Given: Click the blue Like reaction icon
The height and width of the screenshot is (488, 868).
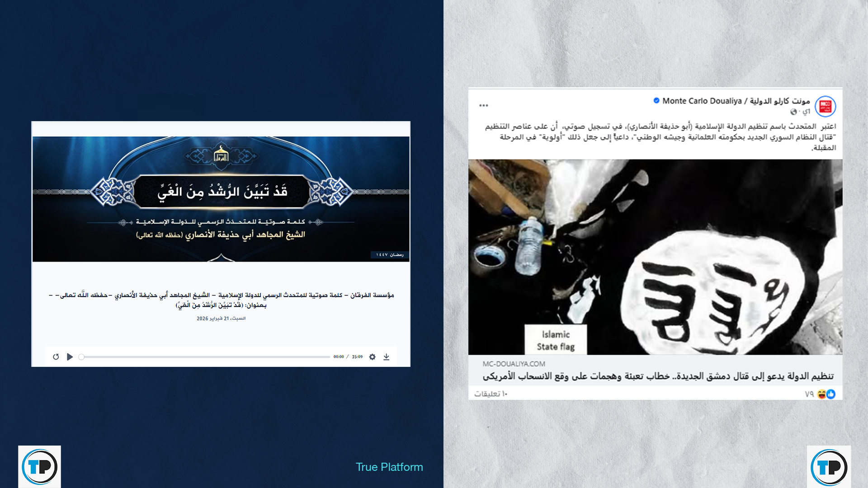Looking at the screenshot, I should pos(831,394).
